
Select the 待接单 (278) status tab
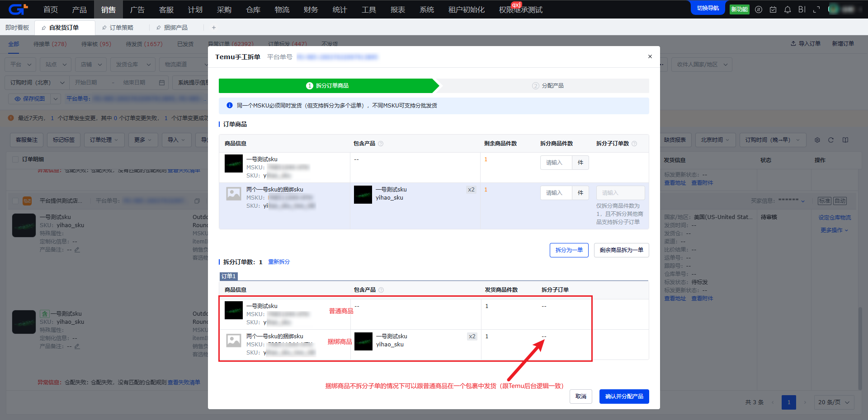(x=50, y=44)
